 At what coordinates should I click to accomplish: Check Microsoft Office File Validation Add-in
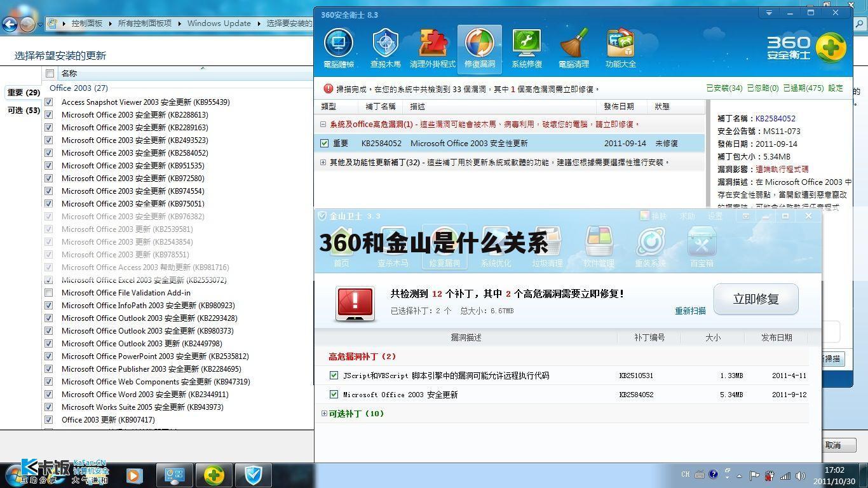[x=49, y=292]
